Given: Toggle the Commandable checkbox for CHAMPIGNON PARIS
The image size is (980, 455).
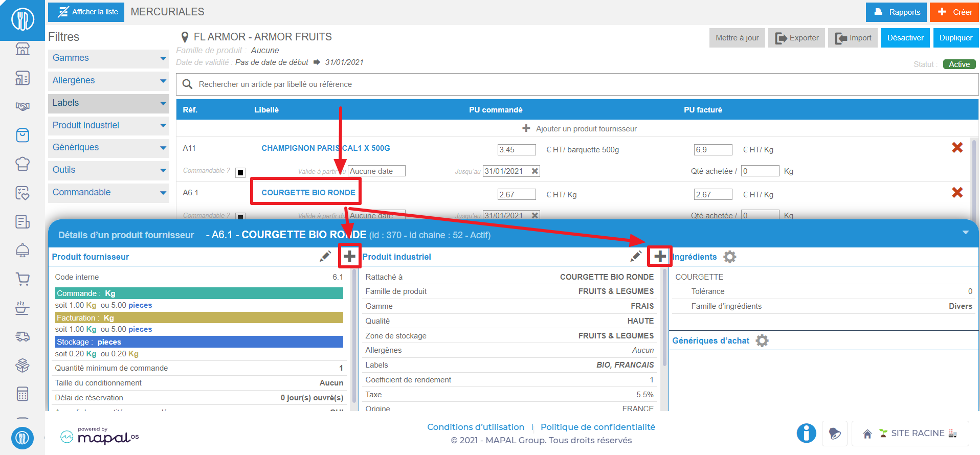Looking at the screenshot, I should click(x=240, y=172).
